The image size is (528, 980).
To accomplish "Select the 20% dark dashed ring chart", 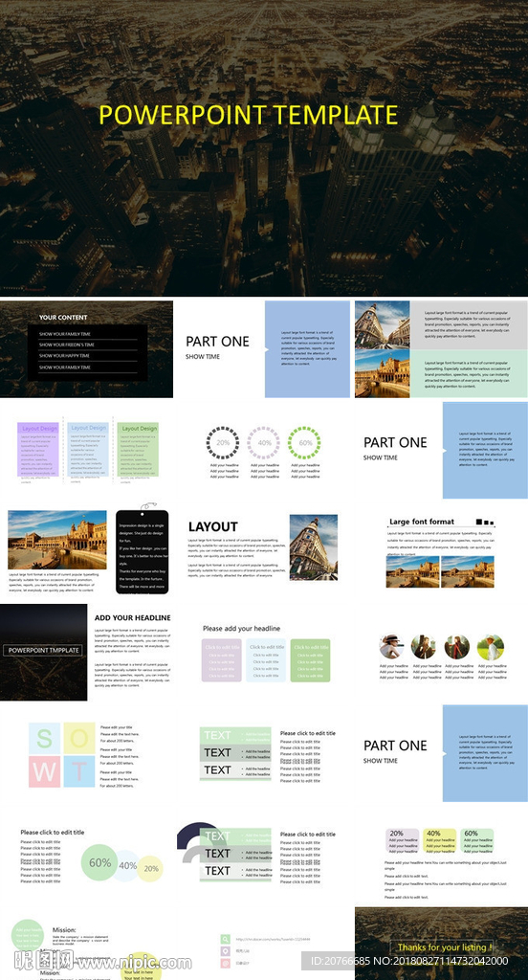I will click(223, 443).
